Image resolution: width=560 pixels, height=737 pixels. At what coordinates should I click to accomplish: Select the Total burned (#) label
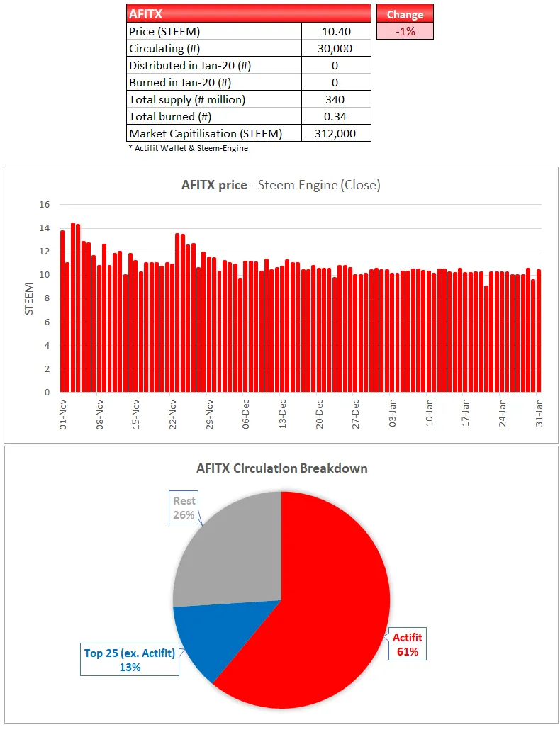coord(170,116)
